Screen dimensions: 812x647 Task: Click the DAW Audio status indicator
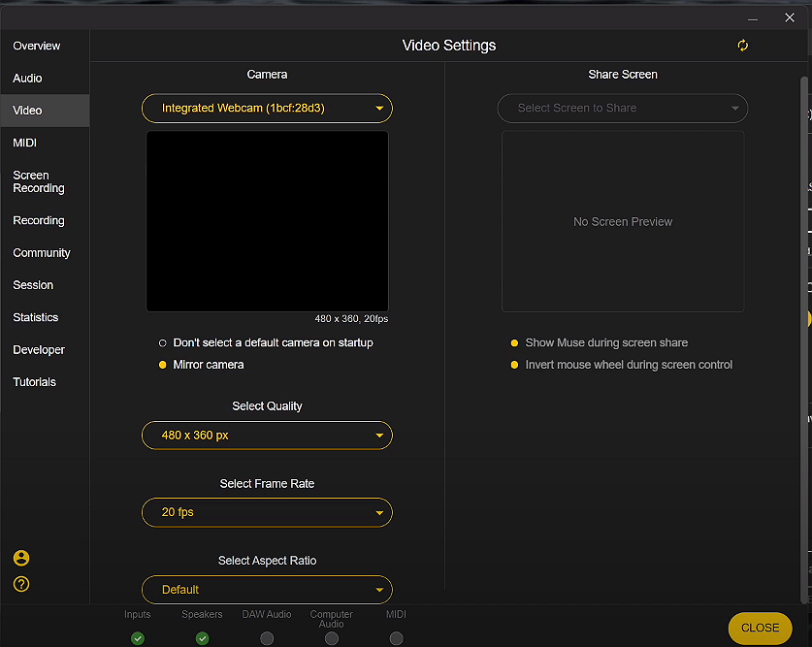pos(267,638)
